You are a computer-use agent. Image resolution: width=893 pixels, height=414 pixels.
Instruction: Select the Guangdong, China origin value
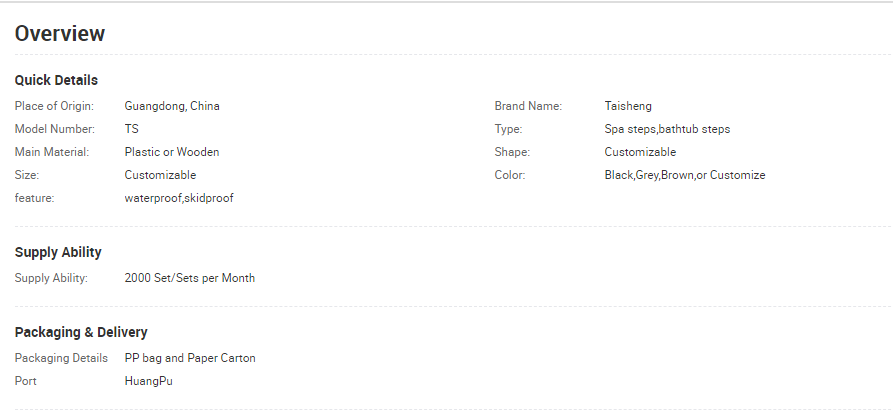tap(172, 106)
